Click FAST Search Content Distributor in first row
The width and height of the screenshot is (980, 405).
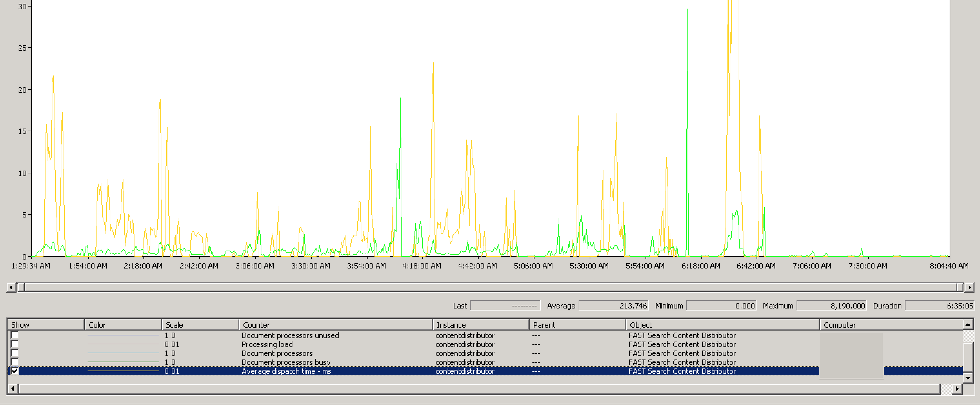[x=682, y=335]
